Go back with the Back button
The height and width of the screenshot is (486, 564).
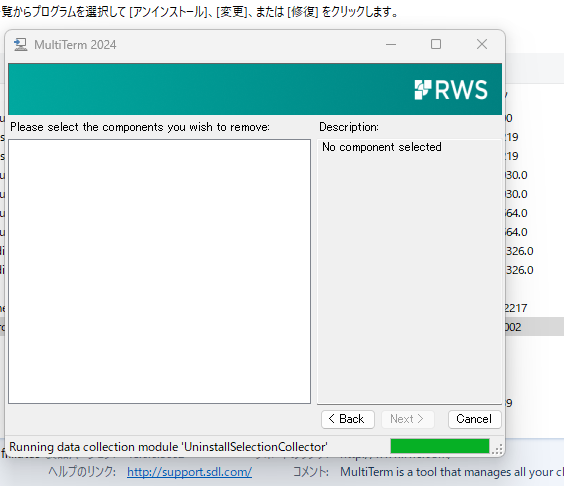(347, 419)
